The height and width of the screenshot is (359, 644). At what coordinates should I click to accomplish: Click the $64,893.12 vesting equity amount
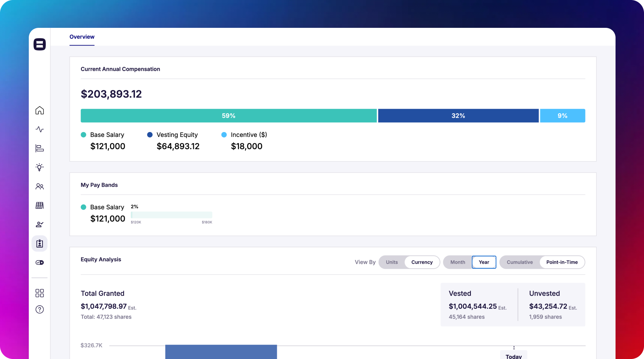[178, 146]
